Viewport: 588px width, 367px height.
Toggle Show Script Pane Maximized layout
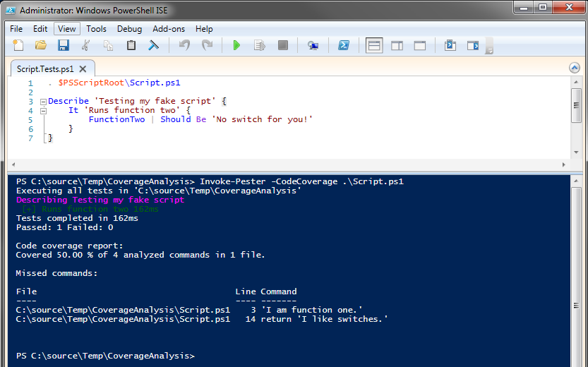pyautogui.click(x=419, y=45)
